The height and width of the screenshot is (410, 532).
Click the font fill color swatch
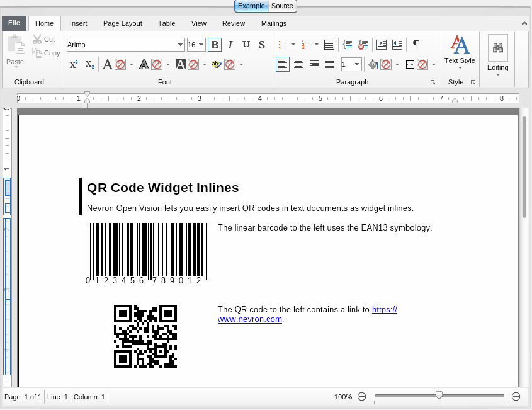(x=120, y=64)
